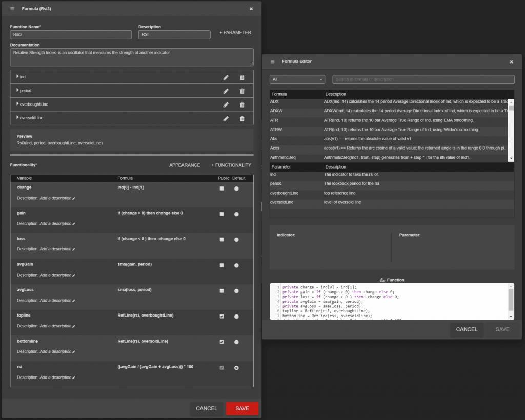Edit the oversoldLine parameter pencil icon

[226, 119]
